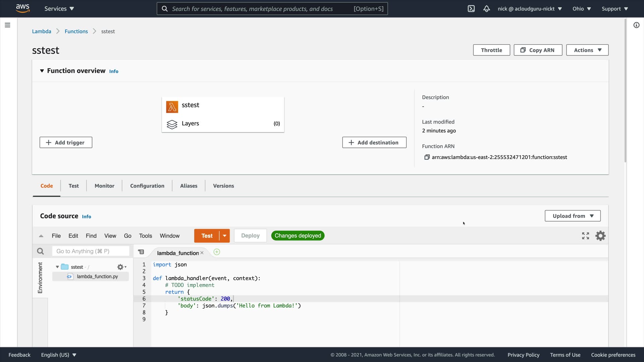
Task: Click the new tab plus icon
Action: [217, 252]
